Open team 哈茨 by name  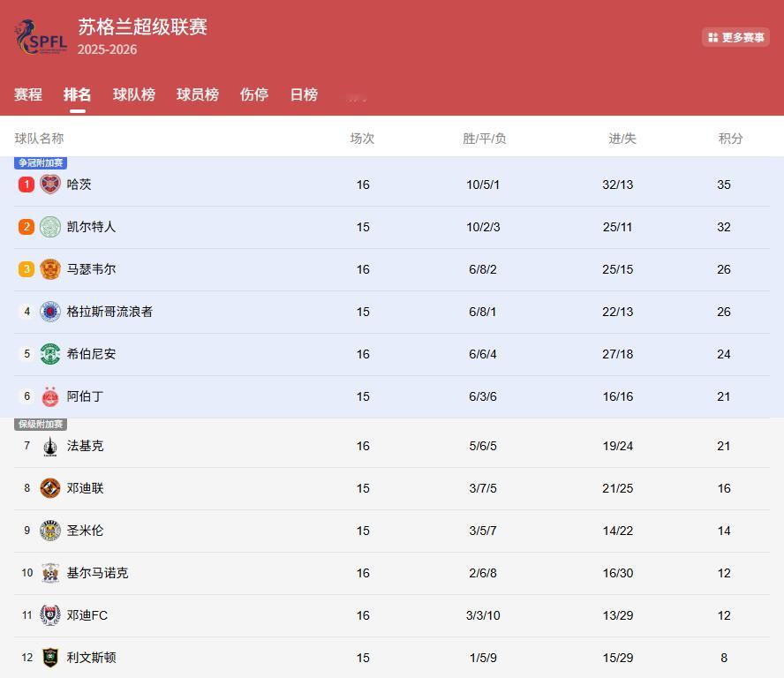click(79, 185)
